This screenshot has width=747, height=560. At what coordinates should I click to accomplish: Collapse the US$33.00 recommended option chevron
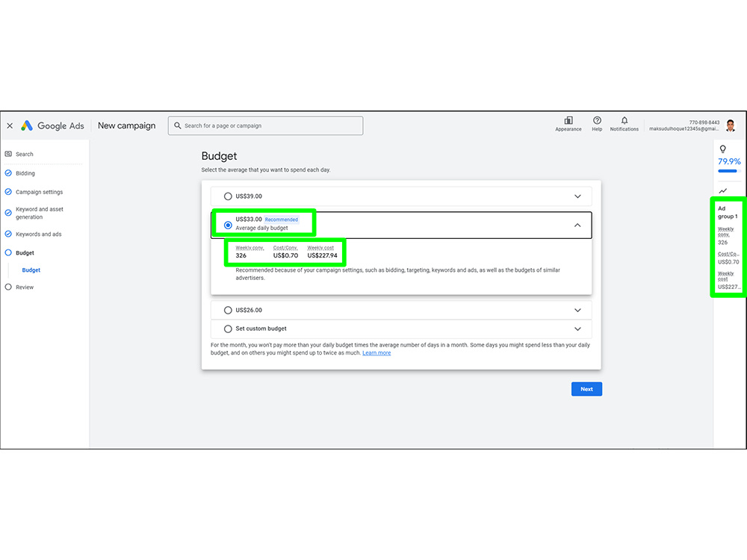coord(577,225)
